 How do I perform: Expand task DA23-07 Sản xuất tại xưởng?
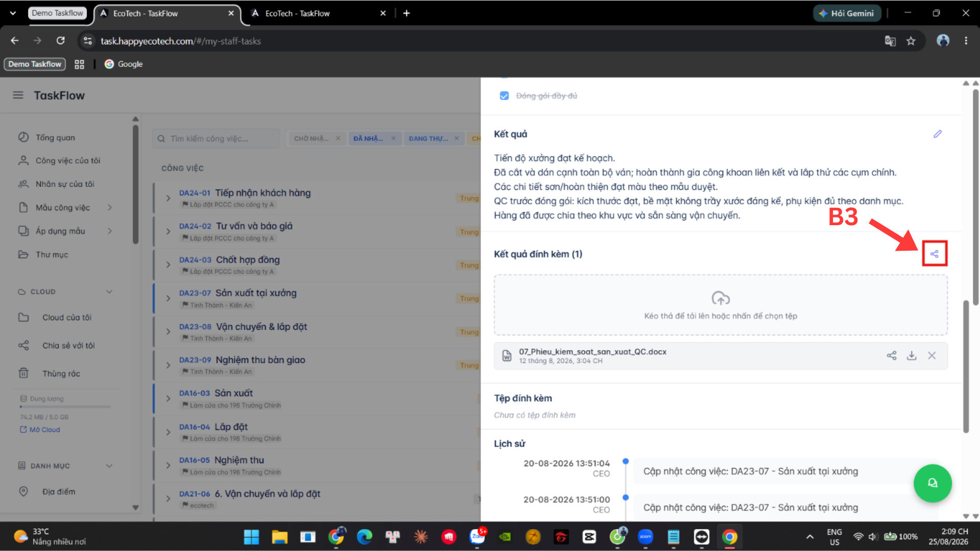(168, 298)
